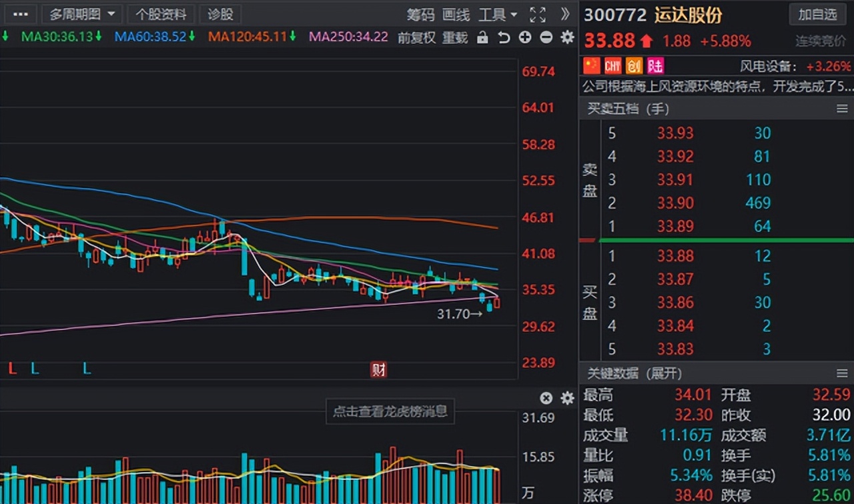Undo with the curved arrow icon
854x504 pixels.
coord(504,38)
